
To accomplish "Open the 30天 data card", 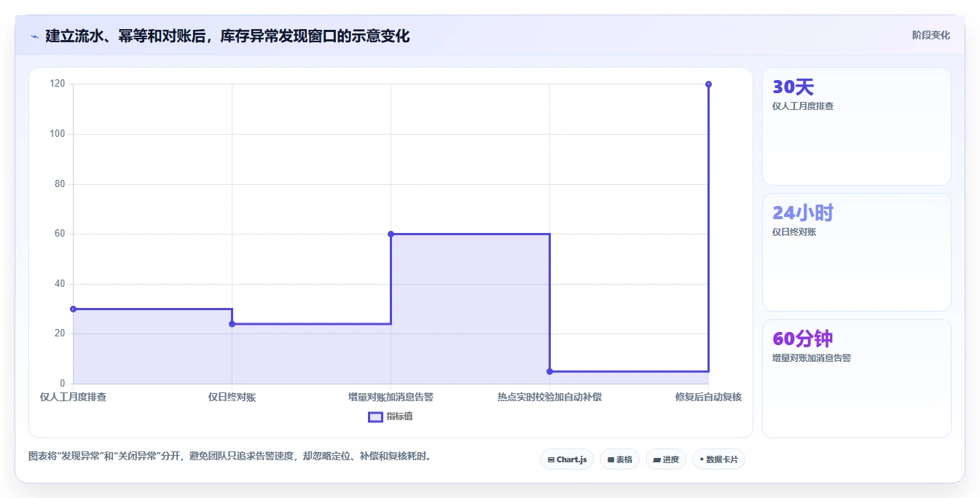I will tap(857, 126).
